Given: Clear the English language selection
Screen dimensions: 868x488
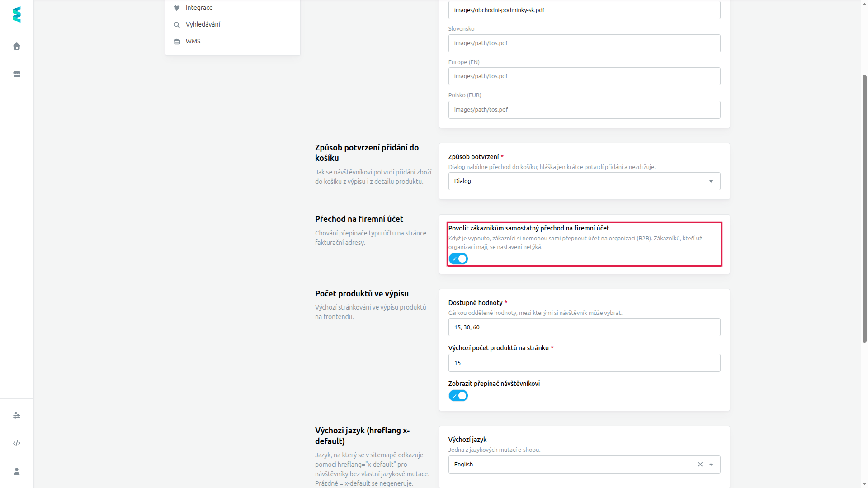Looking at the screenshot, I should [x=700, y=465].
